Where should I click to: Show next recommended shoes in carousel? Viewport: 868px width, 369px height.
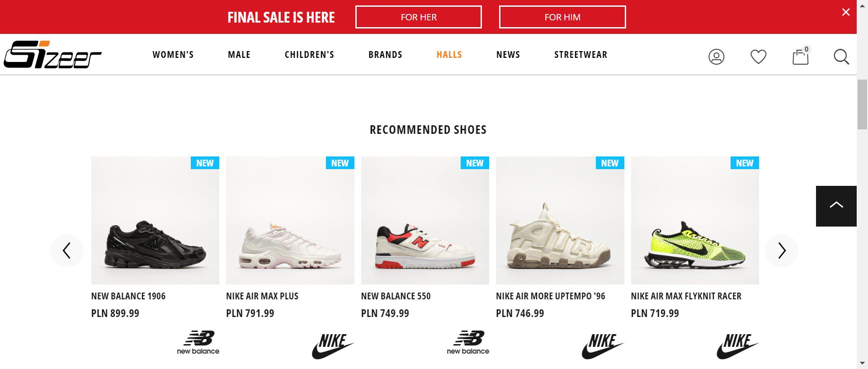782,251
